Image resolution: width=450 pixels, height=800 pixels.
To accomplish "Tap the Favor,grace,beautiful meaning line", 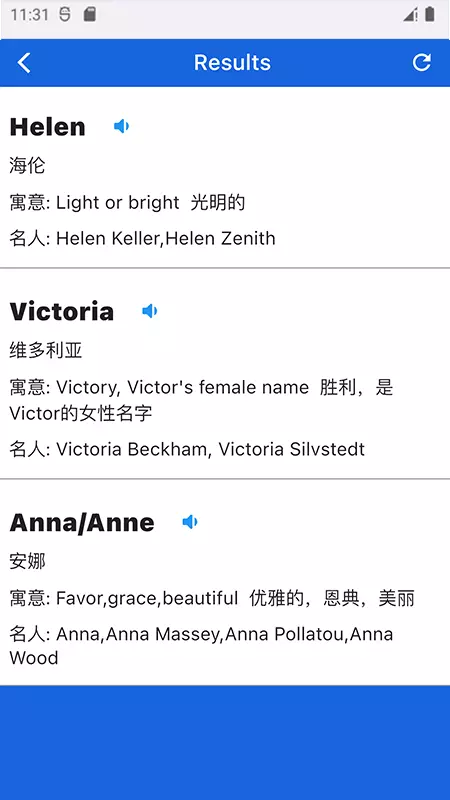I will click(x=212, y=598).
